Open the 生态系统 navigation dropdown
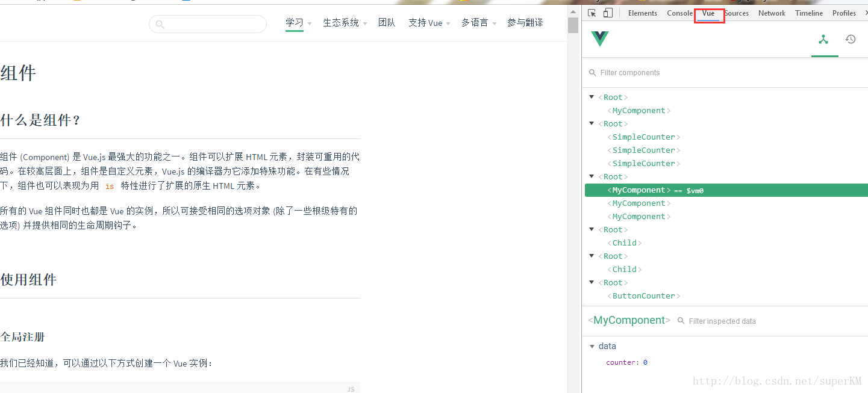Image resolution: width=868 pixels, height=393 pixels. click(x=345, y=23)
